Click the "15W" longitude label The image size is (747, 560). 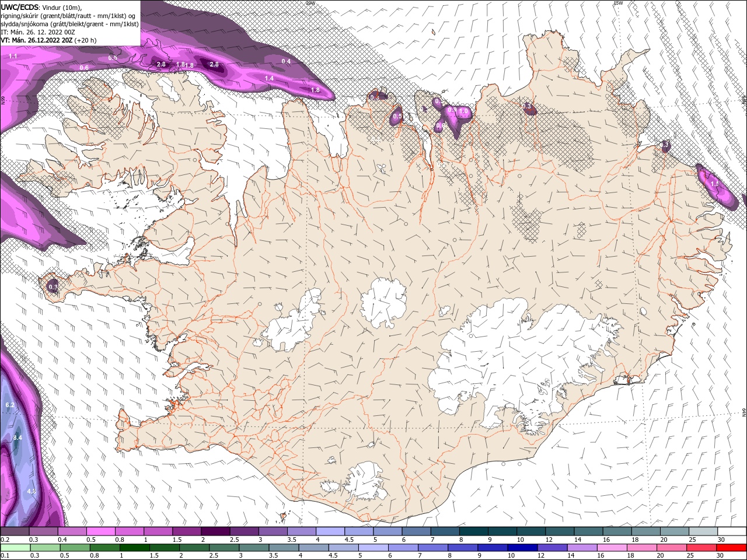click(618, 3)
